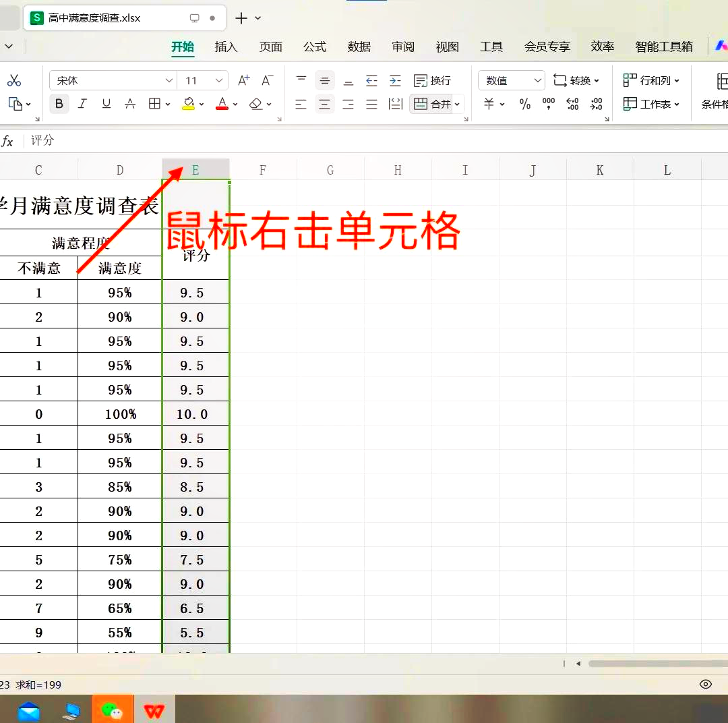Screen dimensions: 728x723
Task: Apply strikethrough formatting to the text
Action: tap(130, 104)
